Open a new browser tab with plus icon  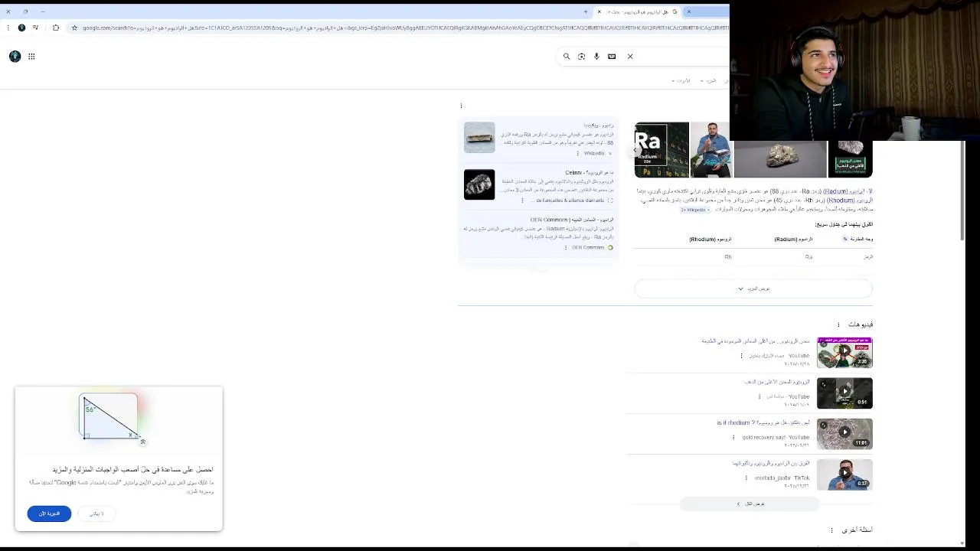[586, 11]
